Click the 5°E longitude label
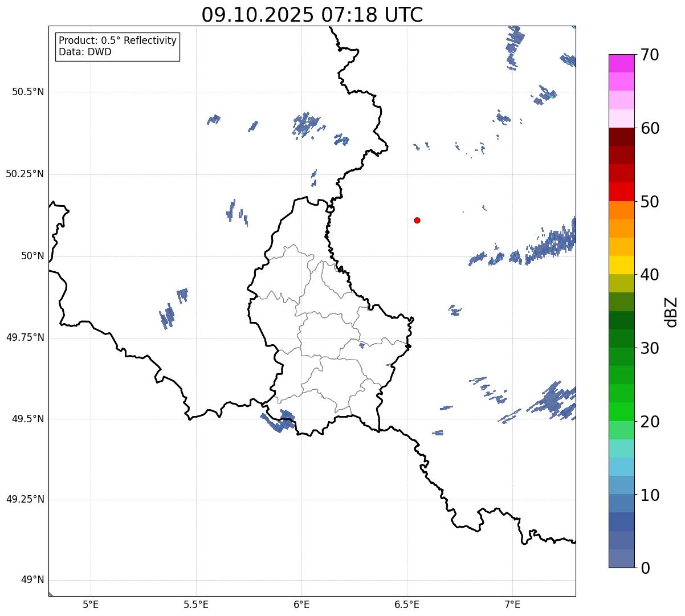This screenshot has height=616, width=685. click(x=91, y=604)
